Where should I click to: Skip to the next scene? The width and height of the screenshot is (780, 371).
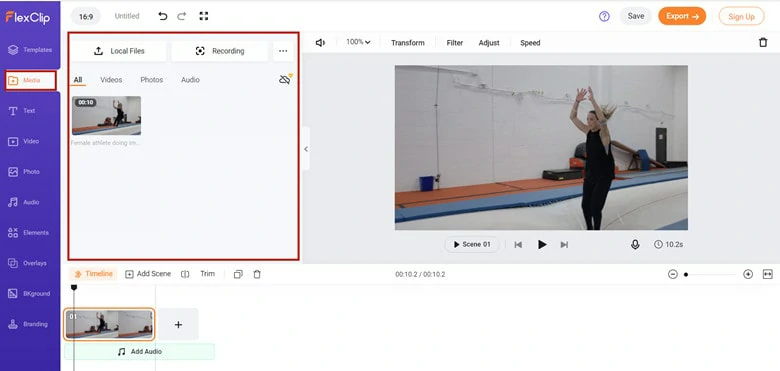click(564, 245)
